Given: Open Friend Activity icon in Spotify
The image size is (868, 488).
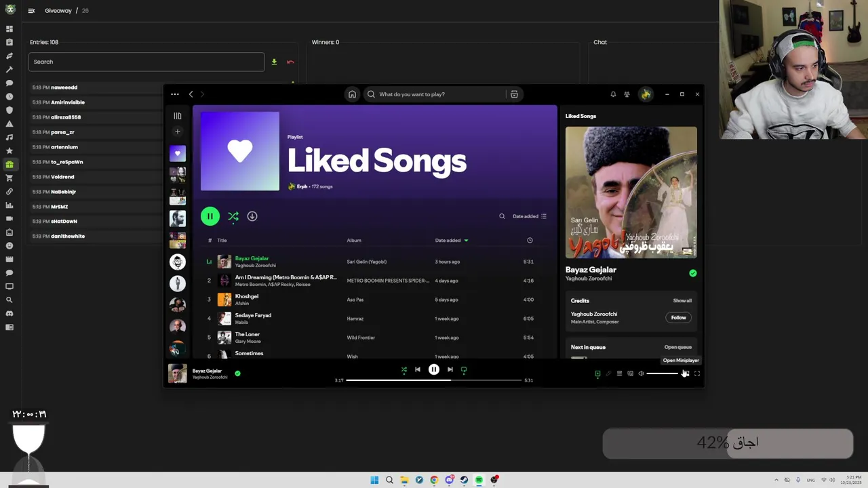Looking at the screenshot, I should (627, 94).
